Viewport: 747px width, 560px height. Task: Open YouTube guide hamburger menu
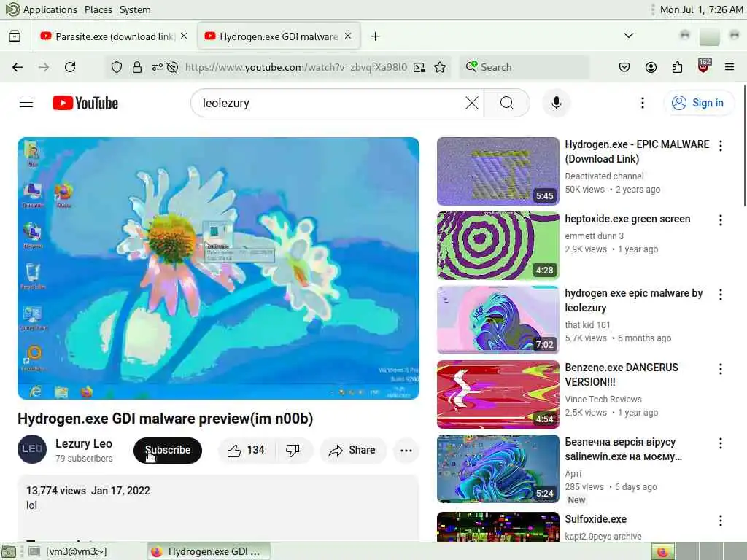coord(26,103)
